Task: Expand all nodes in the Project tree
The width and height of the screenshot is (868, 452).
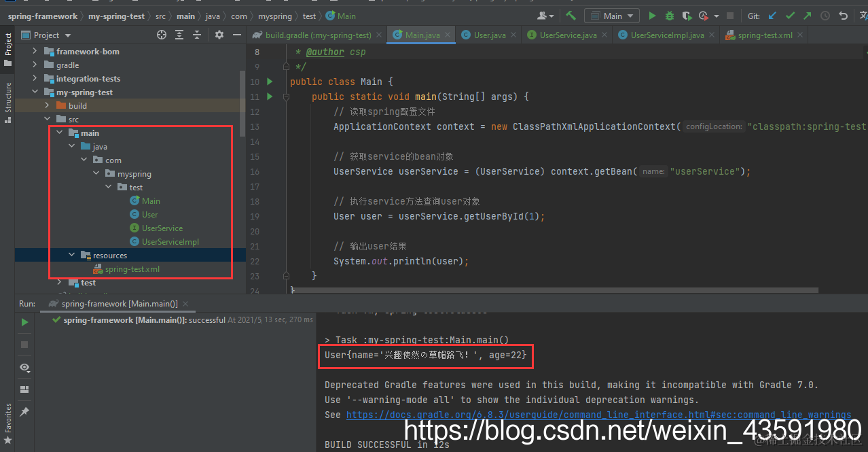Action: point(179,35)
